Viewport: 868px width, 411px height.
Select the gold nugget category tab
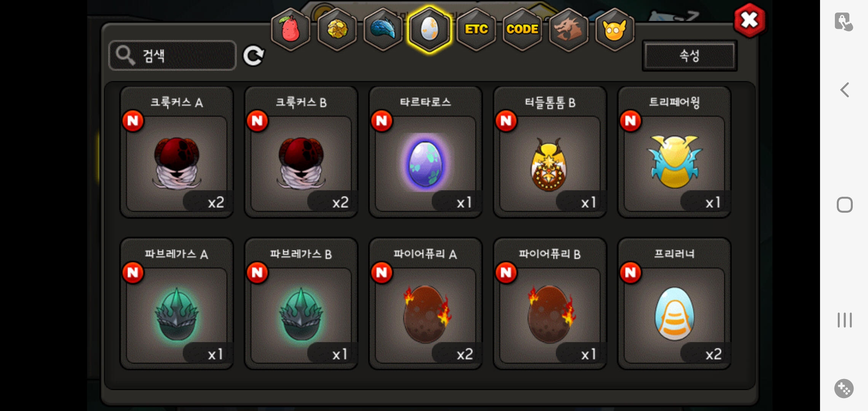pyautogui.click(x=337, y=30)
